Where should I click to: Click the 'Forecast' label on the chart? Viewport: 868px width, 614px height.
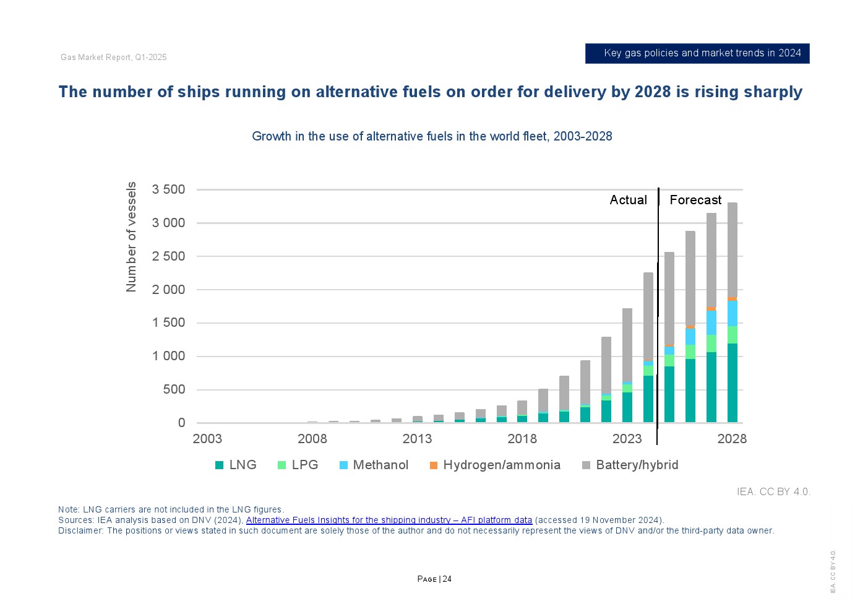click(x=695, y=200)
